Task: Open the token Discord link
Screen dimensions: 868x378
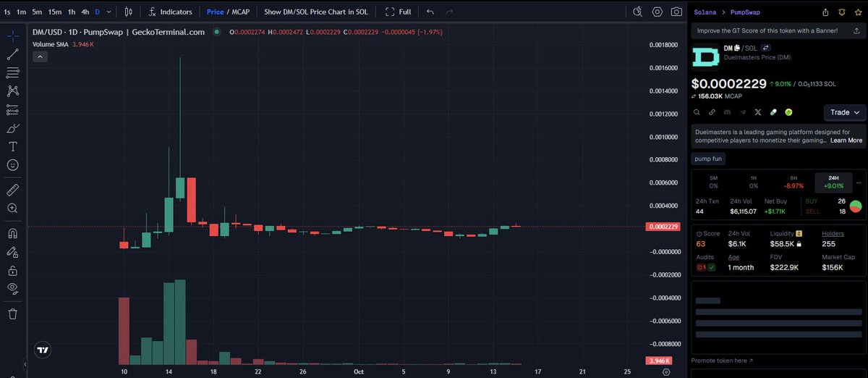Action: pos(728,112)
